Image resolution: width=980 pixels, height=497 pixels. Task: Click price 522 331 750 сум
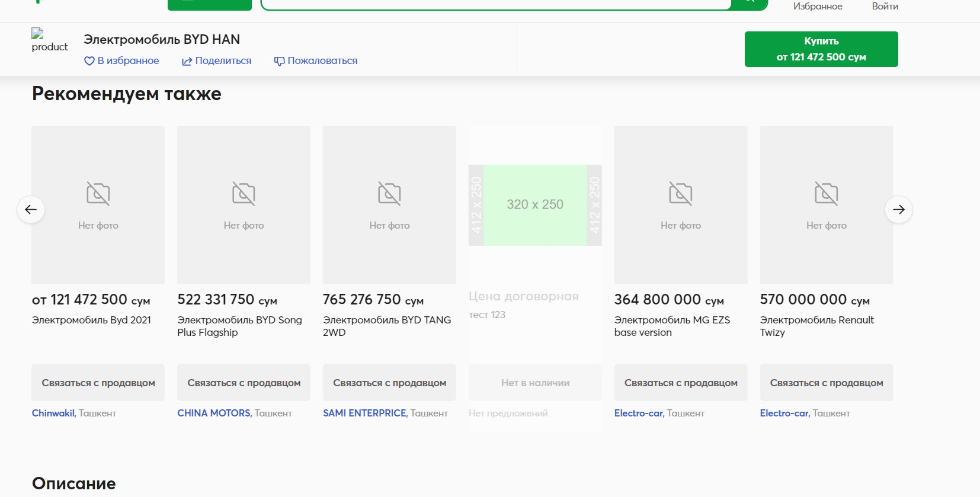(228, 300)
